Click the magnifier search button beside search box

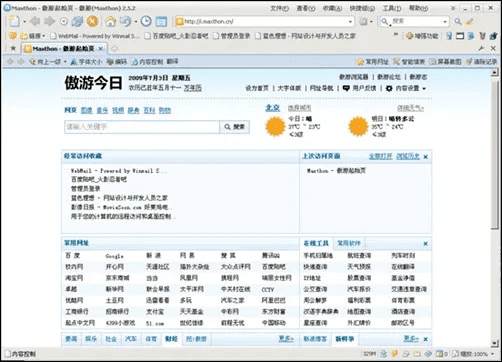tap(458, 22)
